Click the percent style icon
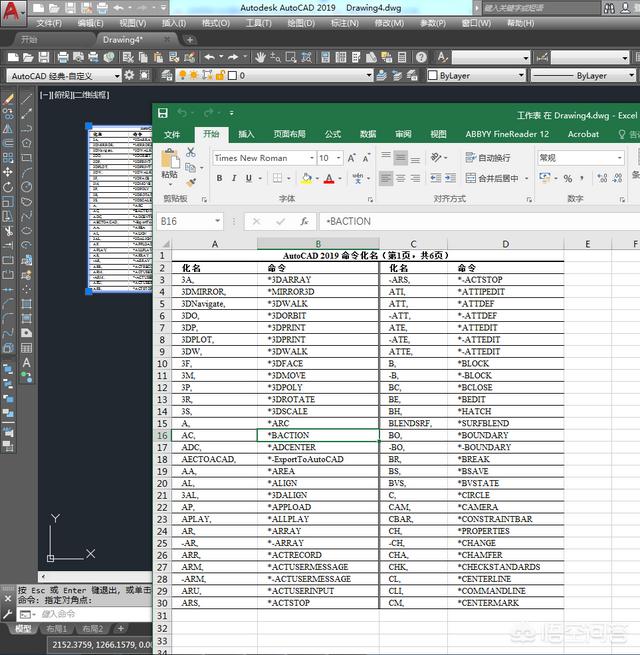This screenshot has height=655, width=640. coord(567,179)
